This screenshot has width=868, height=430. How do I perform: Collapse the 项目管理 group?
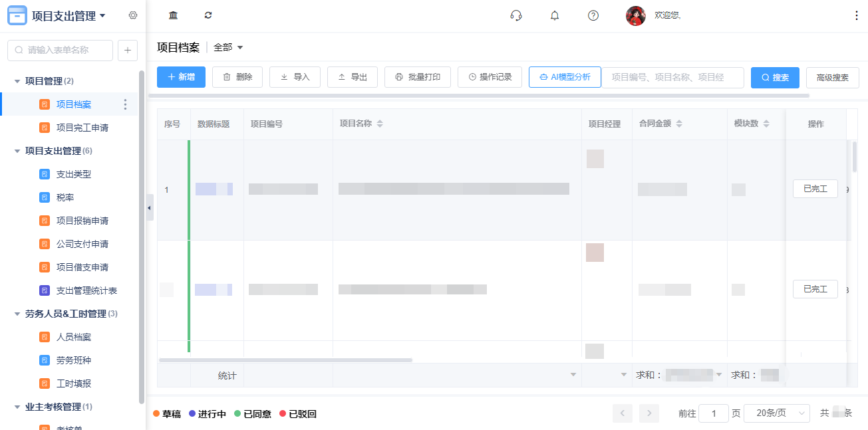click(x=17, y=81)
